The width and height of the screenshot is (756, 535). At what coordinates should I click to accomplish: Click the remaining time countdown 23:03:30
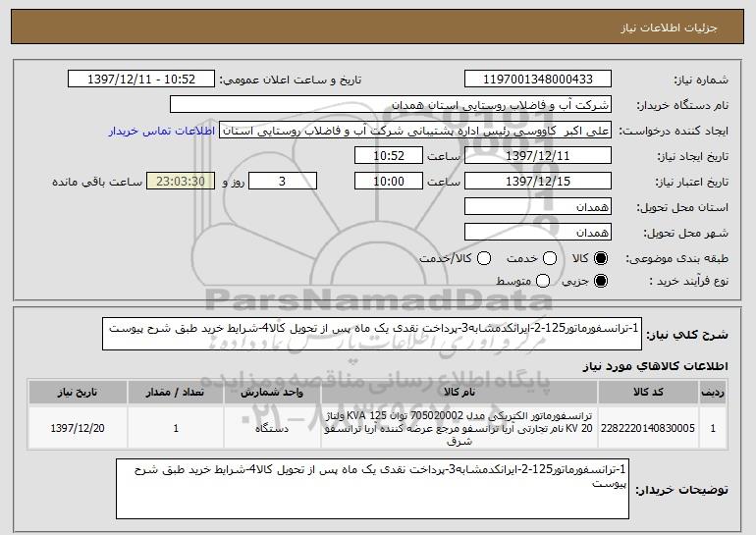[181, 182]
